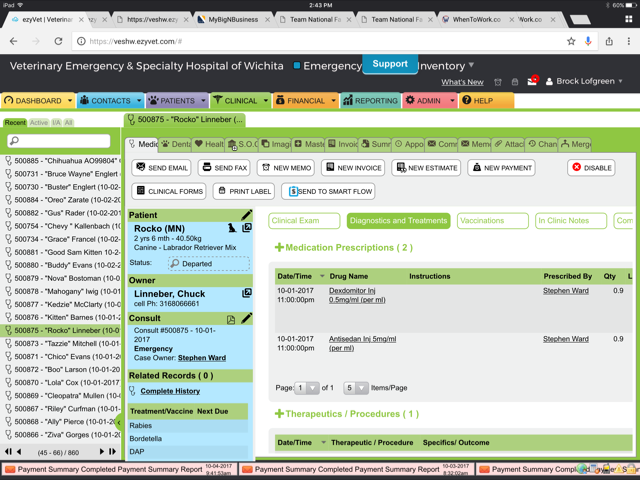Open the Brock Lofgreen user menu

(x=584, y=81)
